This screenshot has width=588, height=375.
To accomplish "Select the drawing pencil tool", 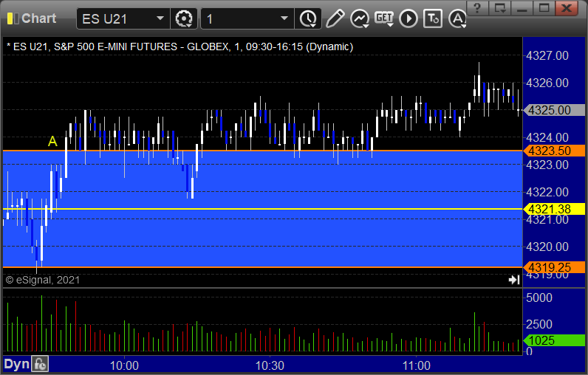I will tap(335, 18).
